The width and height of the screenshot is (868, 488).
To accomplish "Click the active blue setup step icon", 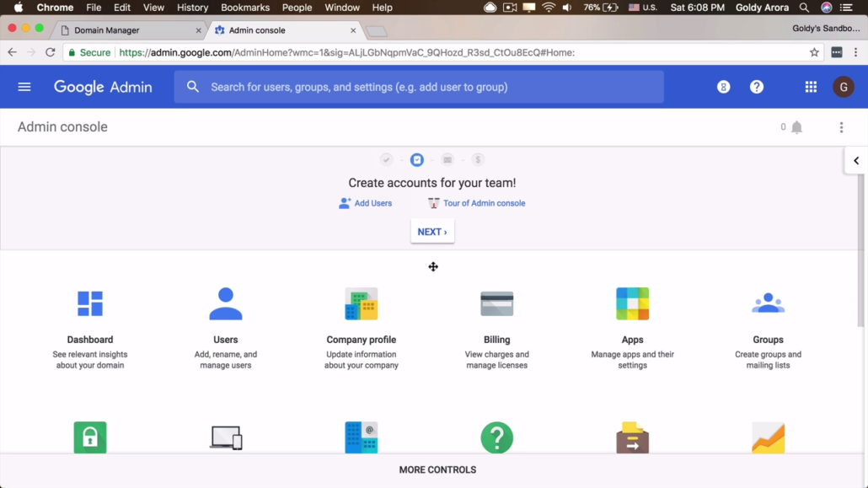I will (417, 159).
